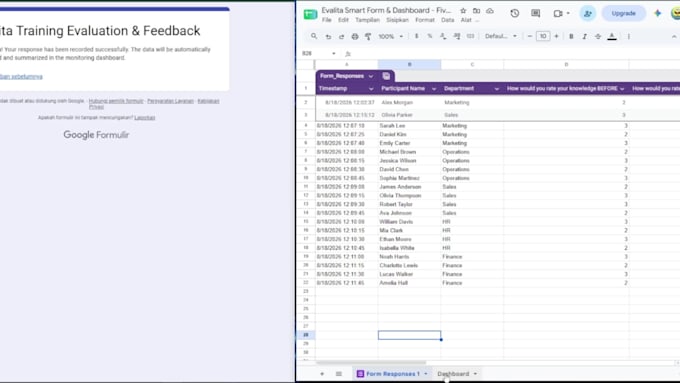Viewport: 680px width, 383px height.
Task: Open the File menu
Action: coord(327,20)
